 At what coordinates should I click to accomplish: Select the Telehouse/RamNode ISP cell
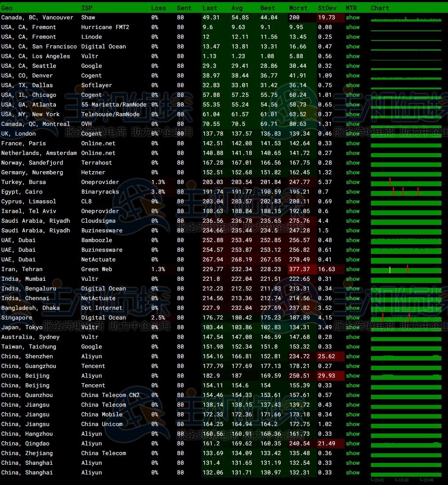(110, 114)
